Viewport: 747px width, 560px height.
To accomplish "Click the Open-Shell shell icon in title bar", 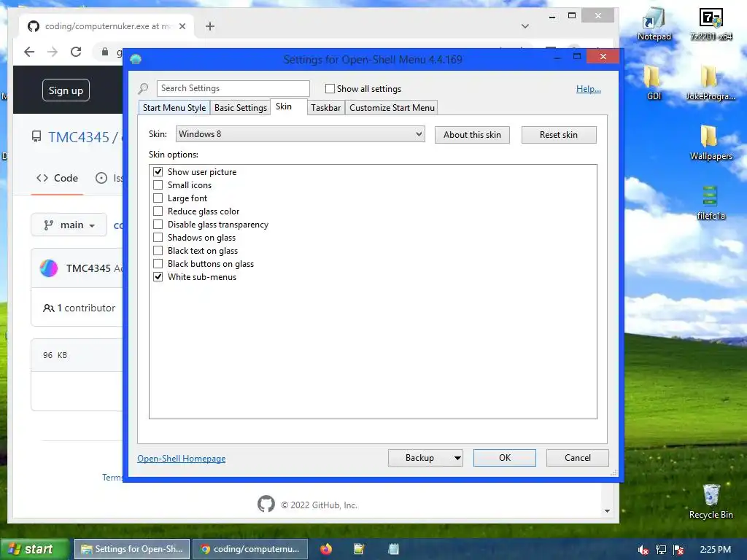I will tap(136, 59).
